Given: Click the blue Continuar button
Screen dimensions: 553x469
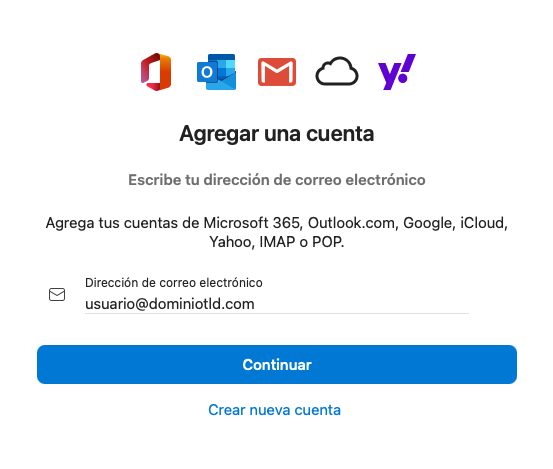Looking at the screenshot, I should tap(277, 364).
